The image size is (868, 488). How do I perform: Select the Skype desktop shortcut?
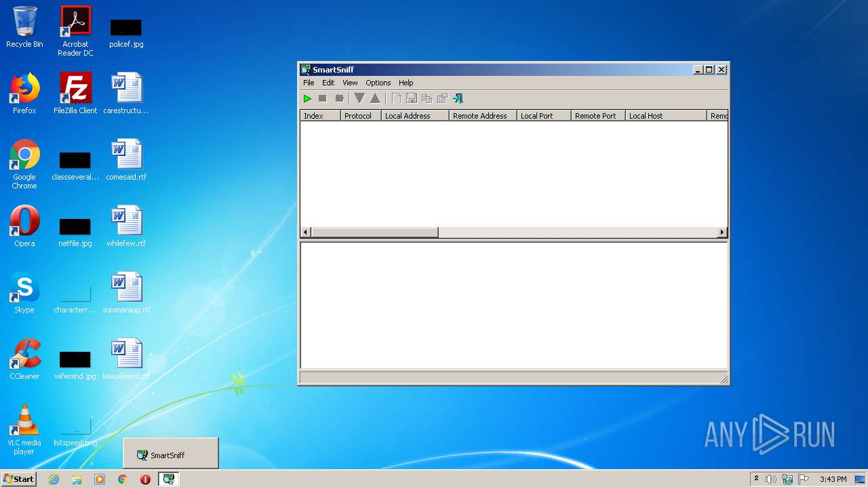[24, 293]
